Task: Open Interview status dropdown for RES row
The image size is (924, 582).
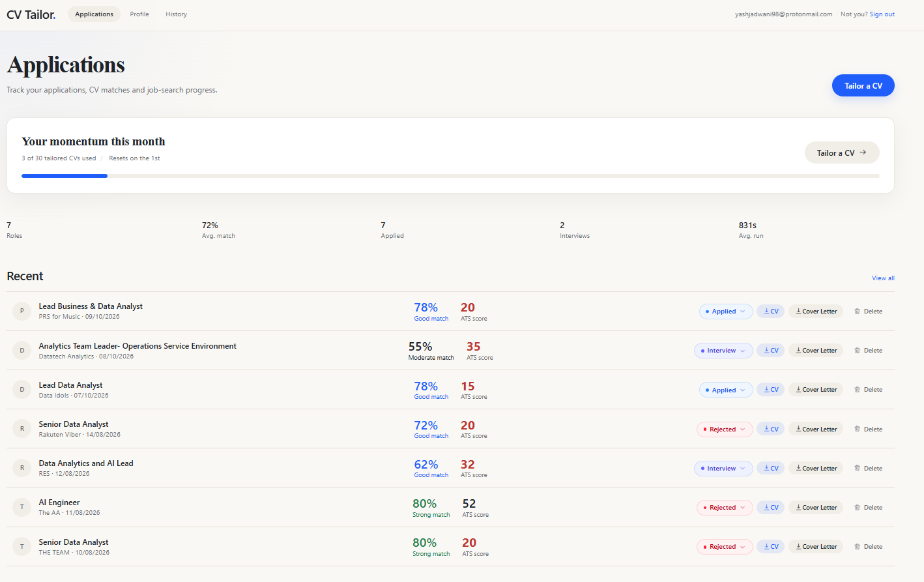Action: pyautogui.click(x=723, y=468)
